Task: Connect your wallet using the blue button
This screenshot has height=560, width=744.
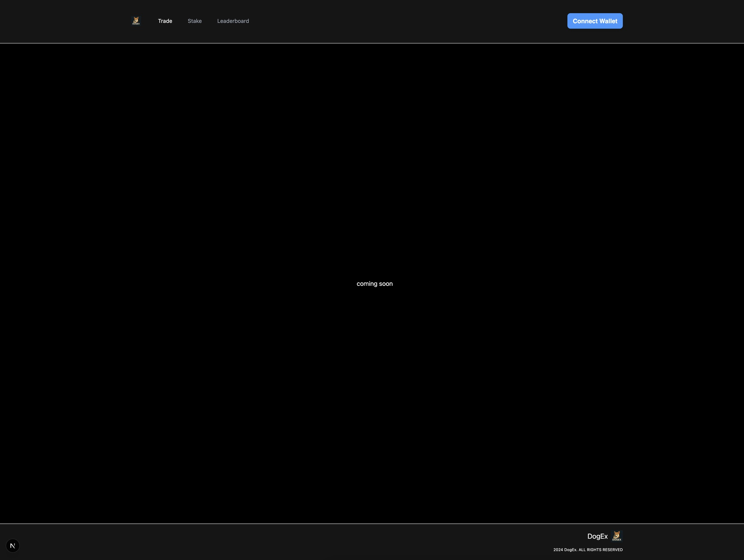Action: (595, 21)
